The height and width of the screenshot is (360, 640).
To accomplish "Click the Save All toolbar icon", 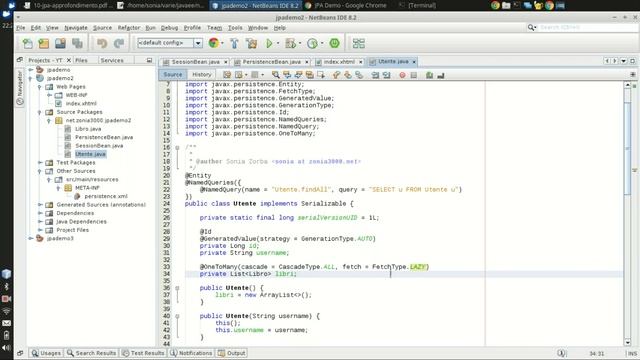I will [77, 43].
